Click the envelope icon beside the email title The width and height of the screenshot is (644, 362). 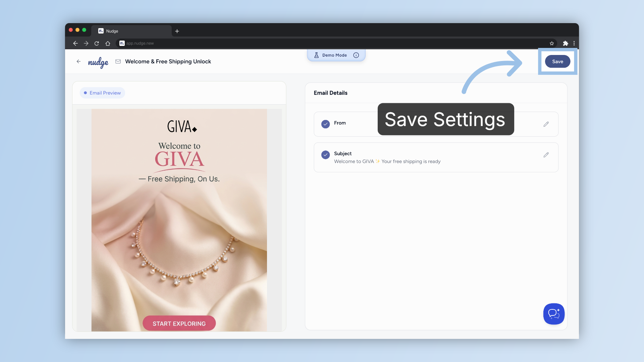pyautogui.click(x=118, y=61)
